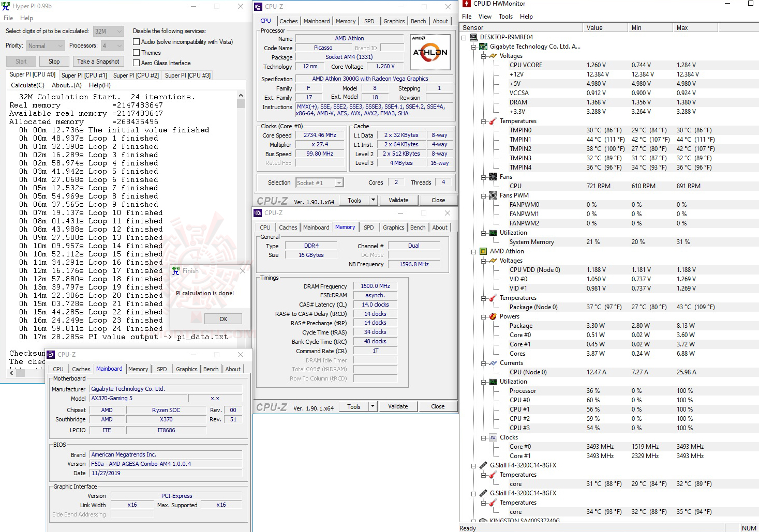Screen dimensions: 759x532
Task: Open the About...(A) menu in Super PI
Action: 67,85
